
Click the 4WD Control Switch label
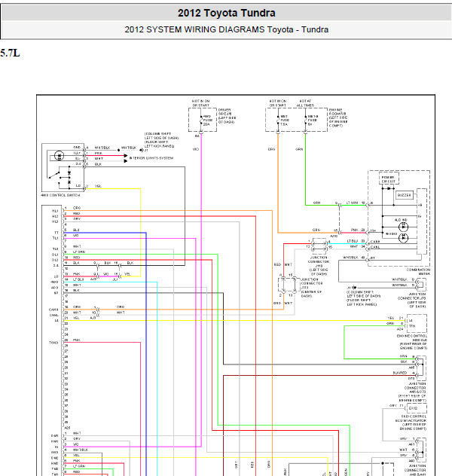(x=61, y=195)
